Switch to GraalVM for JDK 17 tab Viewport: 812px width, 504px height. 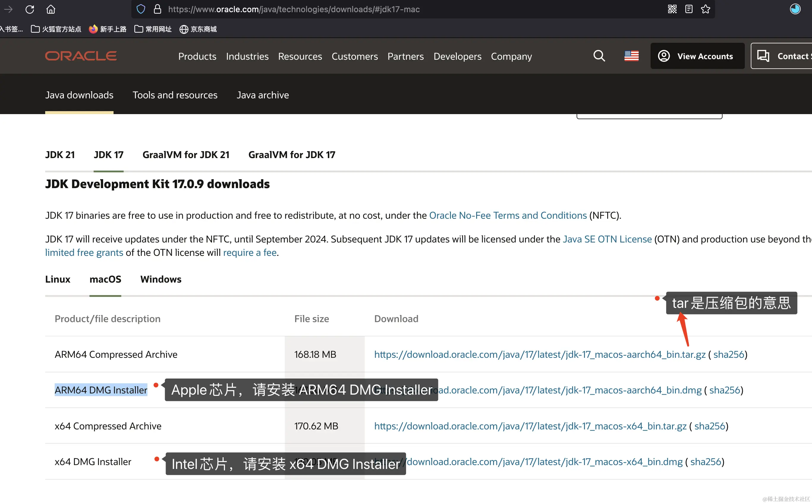[292, 155]
